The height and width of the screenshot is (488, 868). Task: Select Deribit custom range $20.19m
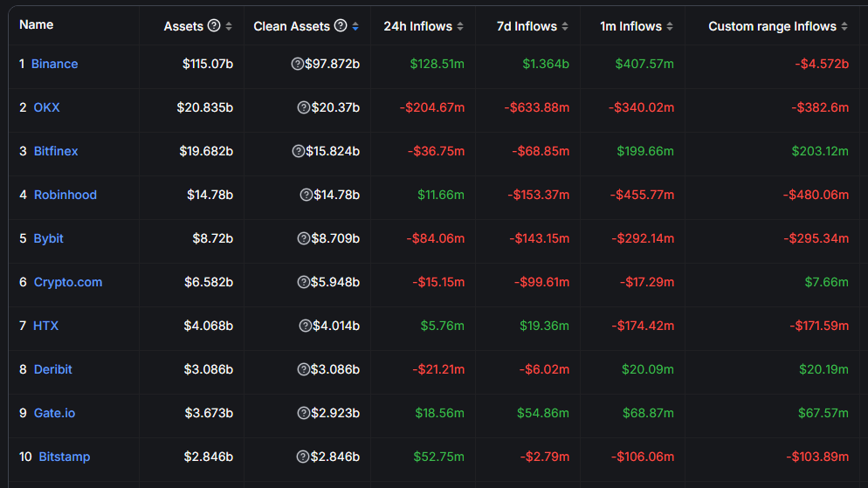click(x=823, y=369)
